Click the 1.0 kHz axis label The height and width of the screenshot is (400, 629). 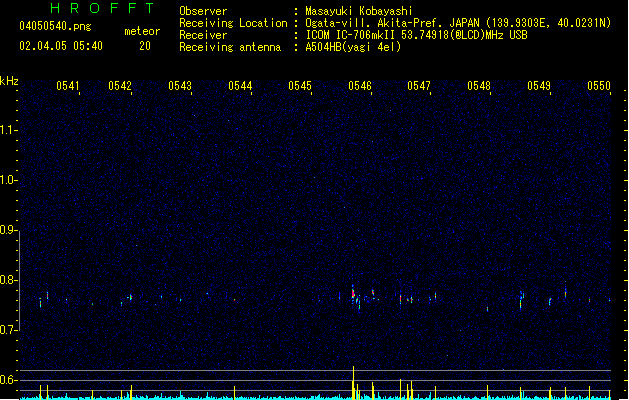[8, 180]
